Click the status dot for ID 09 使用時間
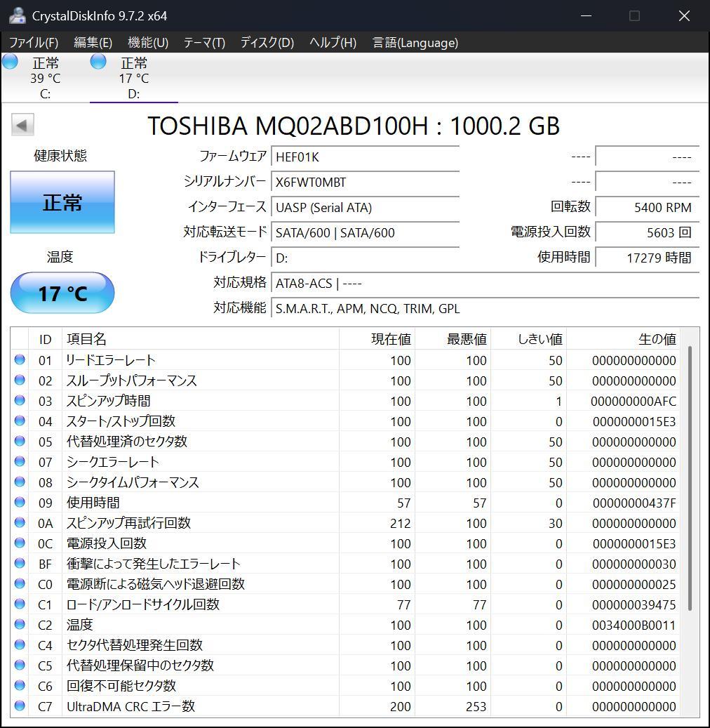This screenshot has height=728, width=710. click(20, 503)
